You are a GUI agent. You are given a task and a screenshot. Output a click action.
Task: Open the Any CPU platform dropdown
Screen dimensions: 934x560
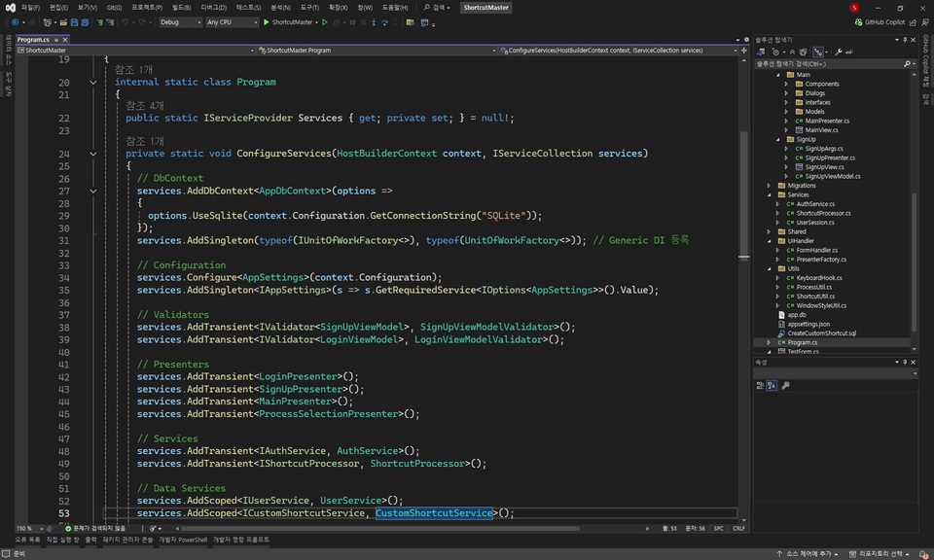[x=232, y=22]
